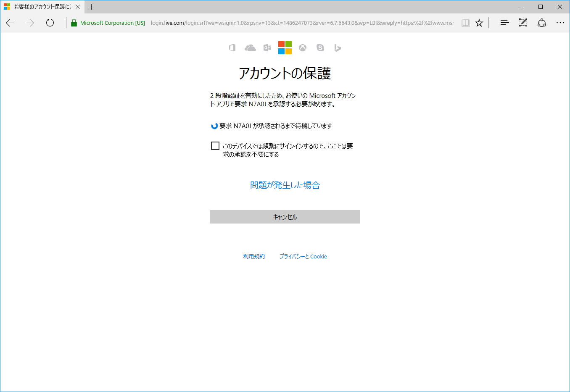Open the Hub panel icon
The height and width of the screenshot is (392, 570).
(504, 23)
